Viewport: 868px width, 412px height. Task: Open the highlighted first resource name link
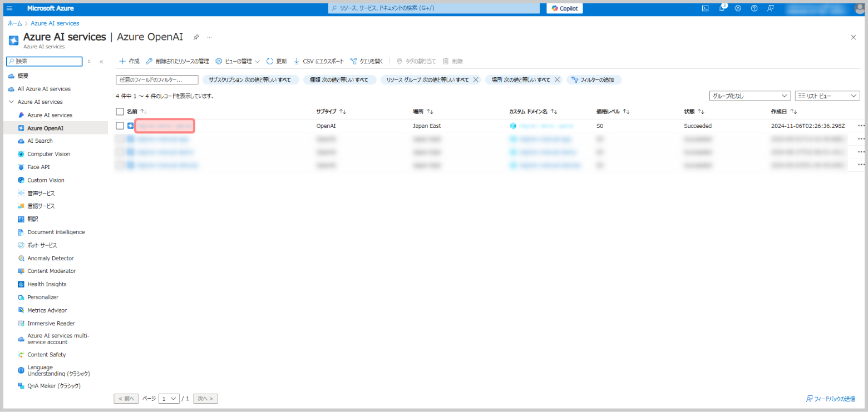pos(165,126)
